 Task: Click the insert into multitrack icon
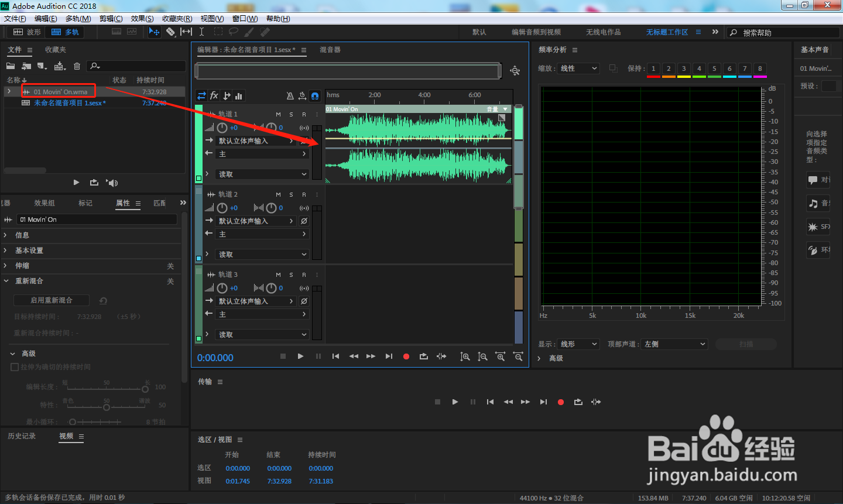(60, 66)
